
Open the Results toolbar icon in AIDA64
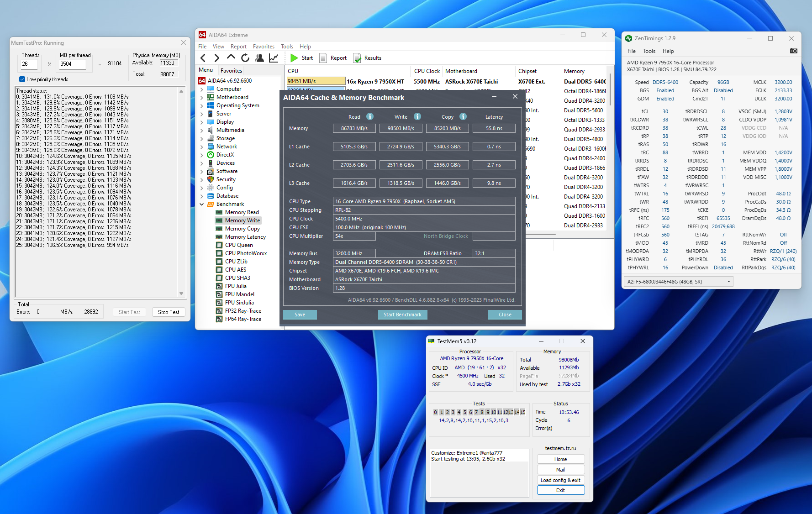click(357, 58)
